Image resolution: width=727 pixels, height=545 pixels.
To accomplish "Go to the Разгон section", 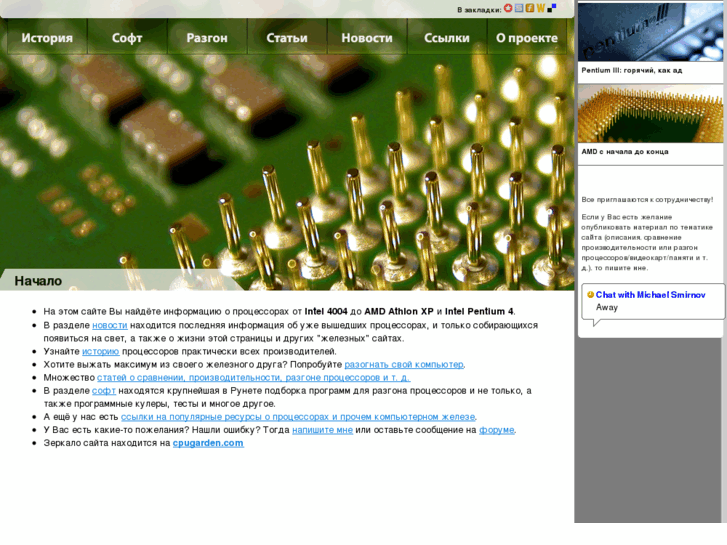I will [x=207, y=38].
